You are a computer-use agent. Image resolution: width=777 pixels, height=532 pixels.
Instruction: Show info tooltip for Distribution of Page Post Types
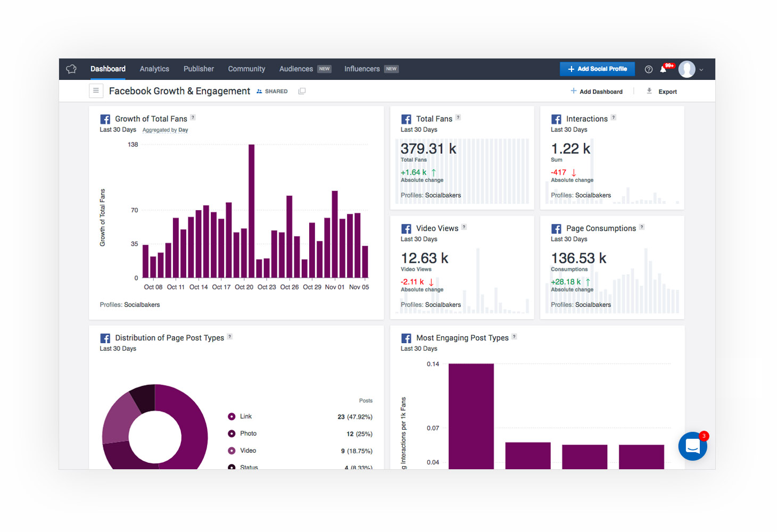point(229,337)
